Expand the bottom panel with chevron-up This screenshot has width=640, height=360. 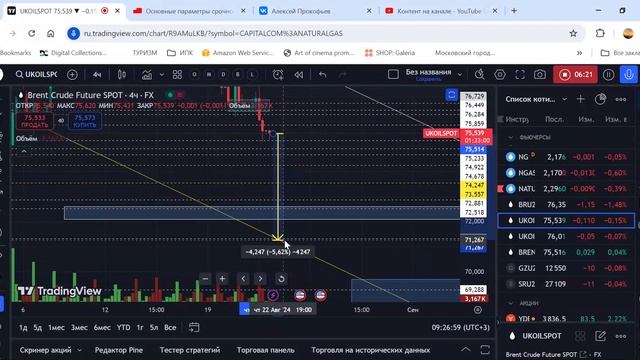tap(465, 349)
